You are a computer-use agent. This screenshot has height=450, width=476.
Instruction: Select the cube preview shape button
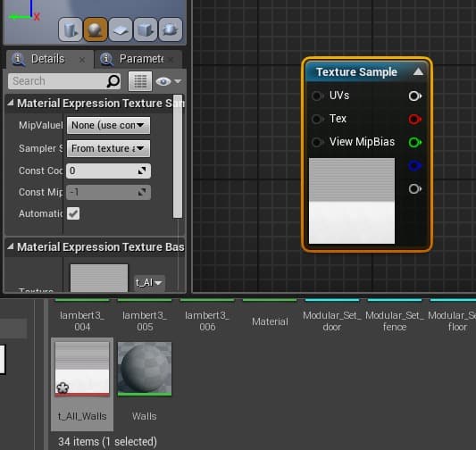pyautogui.click(x=146, y=29)
